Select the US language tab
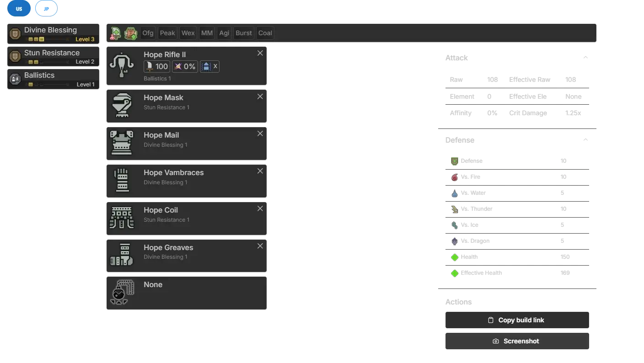 pos(19,9)
